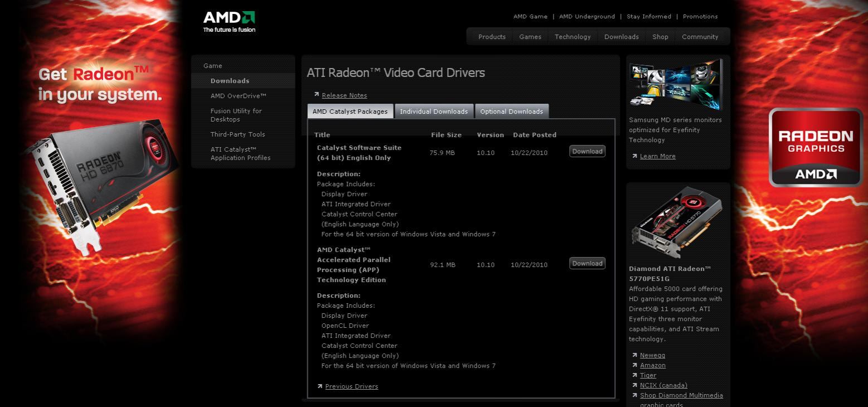868x407 pixels.
Task: Open the Community menu
Action: (x=700, y=37)
